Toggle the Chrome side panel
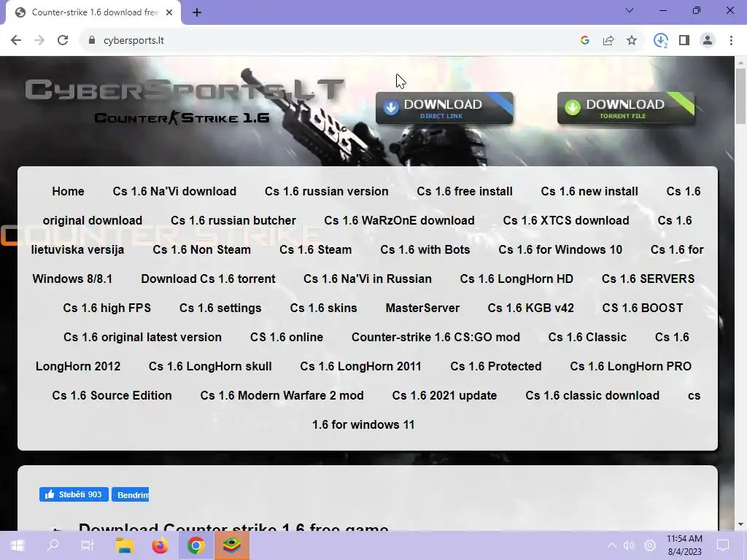Screen dimensions: 747x560 pos(684,41)
